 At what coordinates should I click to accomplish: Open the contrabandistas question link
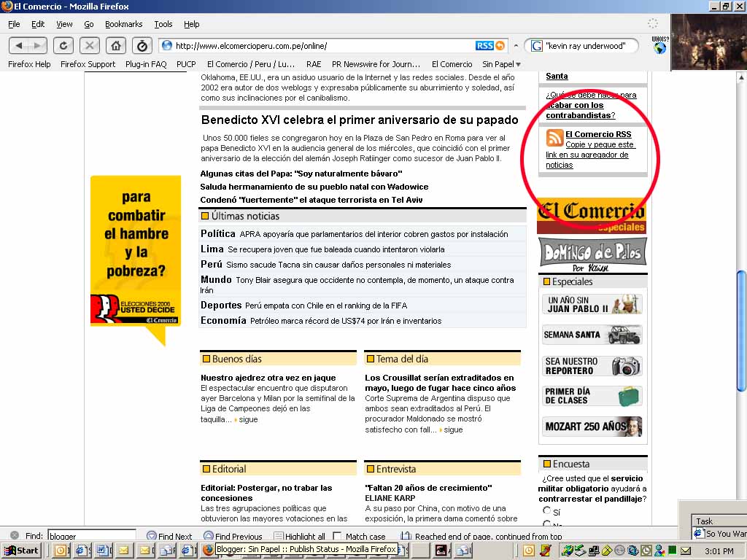[591, 105]
